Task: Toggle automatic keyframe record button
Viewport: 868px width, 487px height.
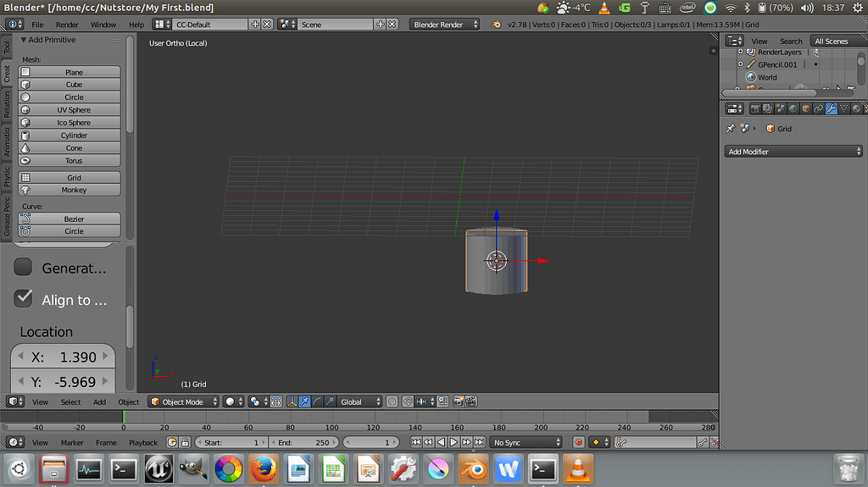Action: [x=579, y=442]
